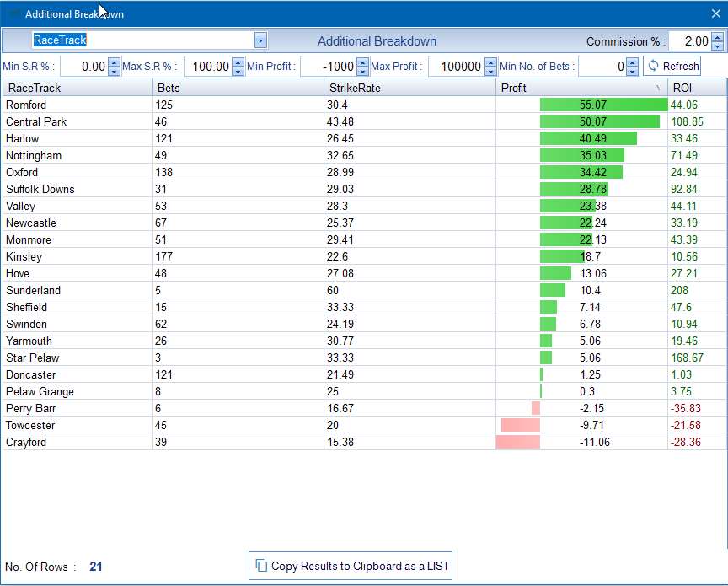Click the Max S.R % value field
The image size is (728, 586).
point(208,67)
